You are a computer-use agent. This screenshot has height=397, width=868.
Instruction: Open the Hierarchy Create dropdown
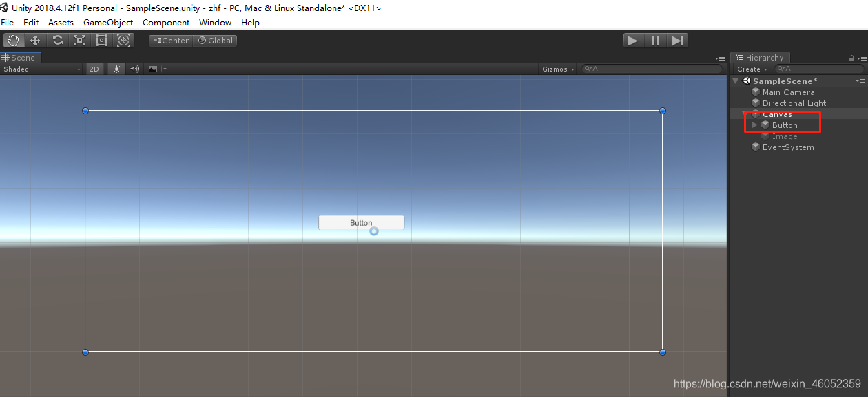[752, 69]
